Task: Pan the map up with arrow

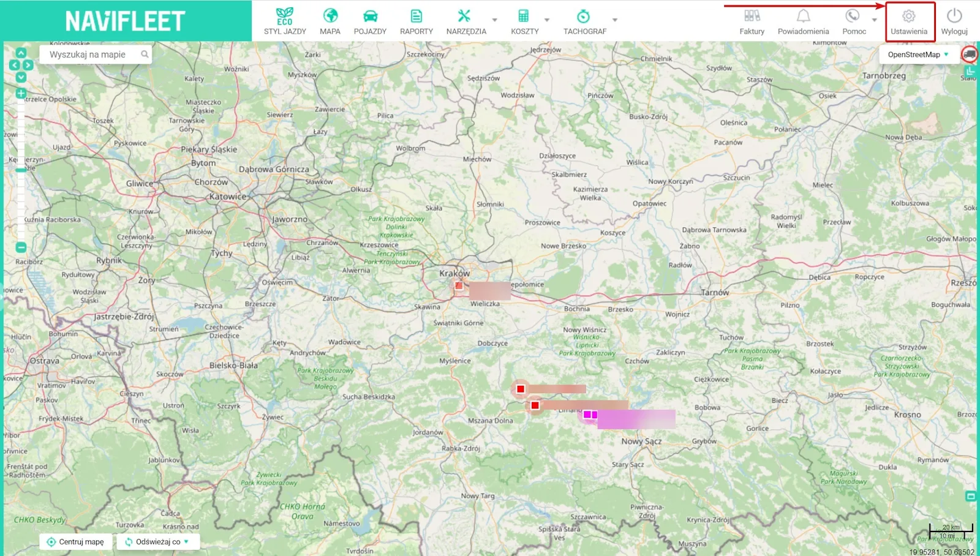Action: tap(21, 53)
